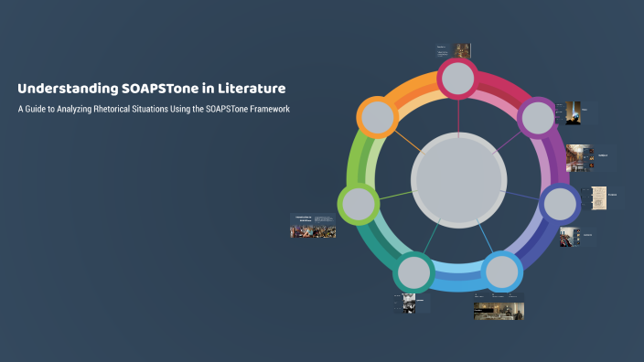Open the slide with silhouette and light beam
The height and width of the screenshot is (362, 644).
575,113
